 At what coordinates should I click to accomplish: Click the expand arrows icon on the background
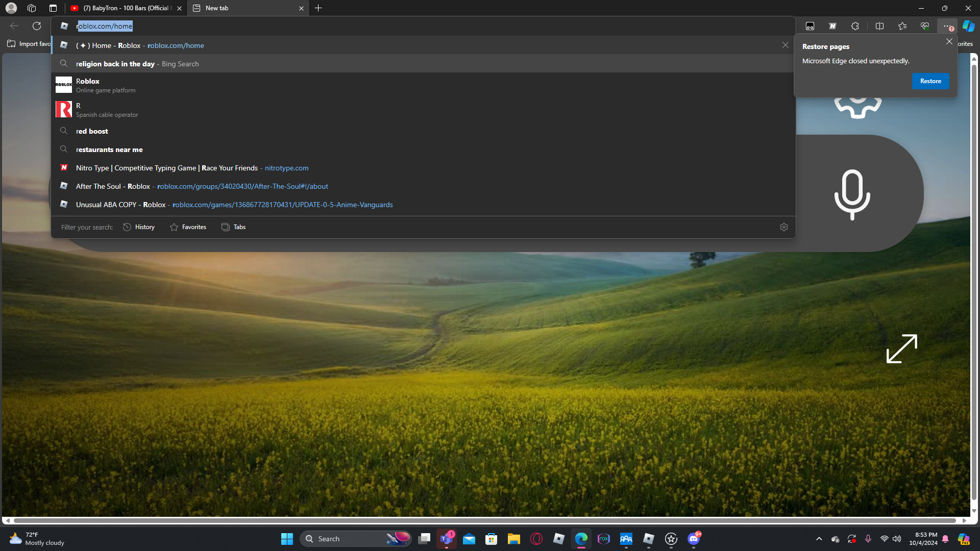pyautogui.click(x=902, y=349)
